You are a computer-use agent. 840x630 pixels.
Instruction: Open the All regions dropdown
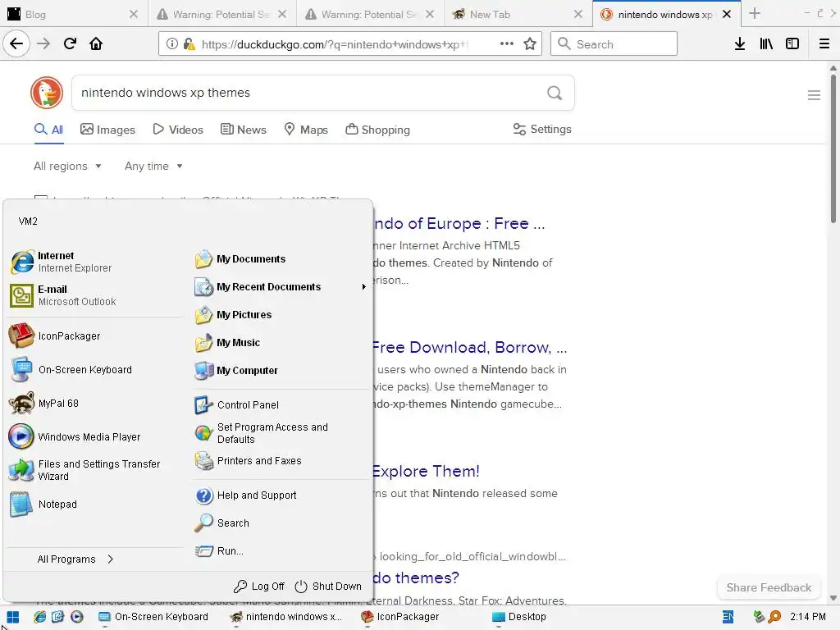(67, 166)
